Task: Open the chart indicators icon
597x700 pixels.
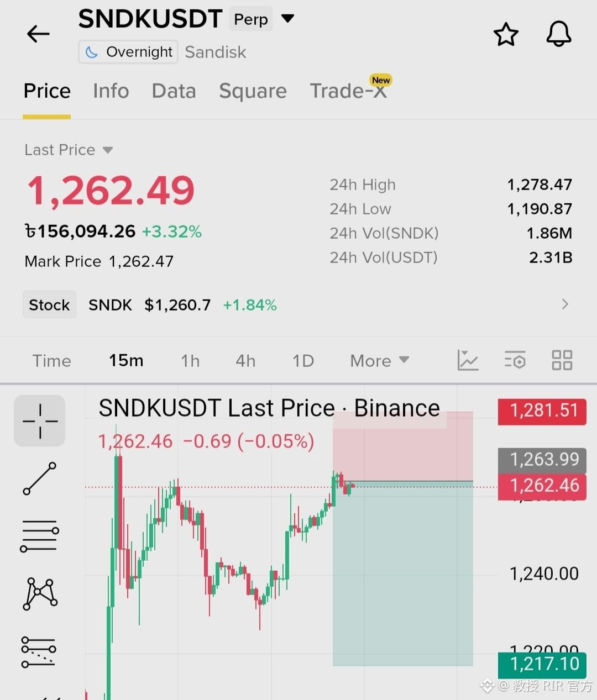Action: 468,360
